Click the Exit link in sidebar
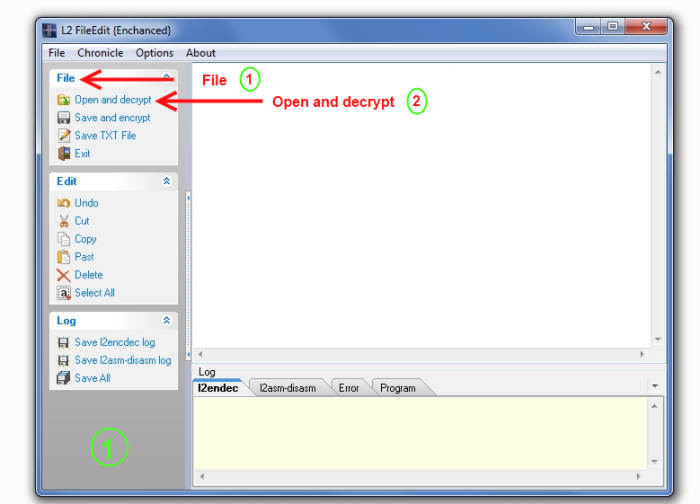The width and height of the screenshot is (700, 504). pyautogui.click(x=83, y=154)
